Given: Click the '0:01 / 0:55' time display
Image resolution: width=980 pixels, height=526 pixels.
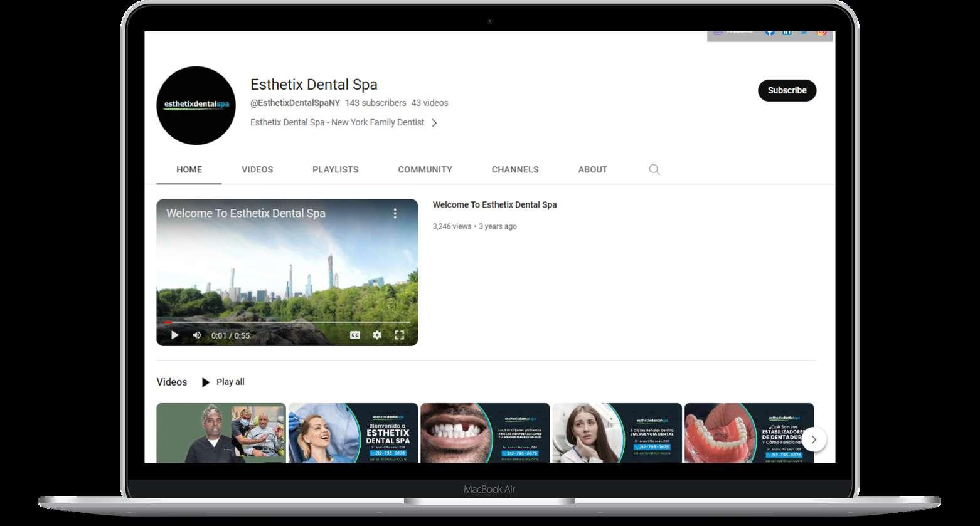Looking at the screenshot, I should click(230, 335).
